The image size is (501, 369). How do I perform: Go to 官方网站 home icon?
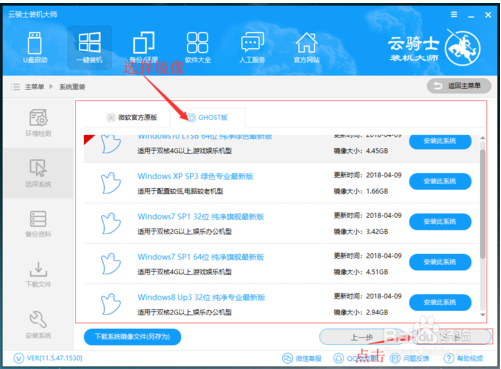pos(307,47)
